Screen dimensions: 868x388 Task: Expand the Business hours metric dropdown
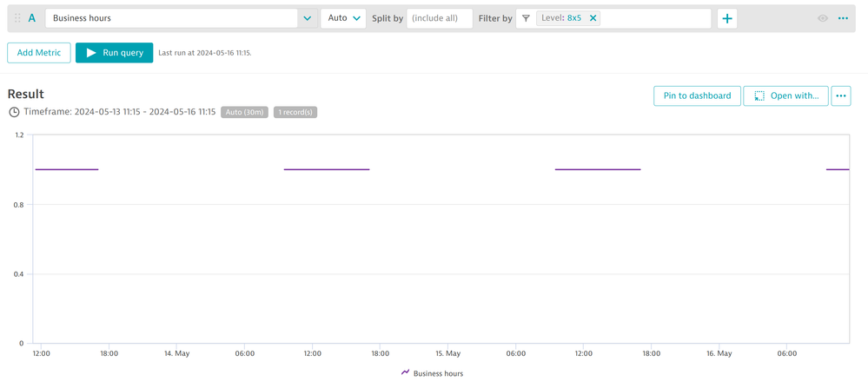[x=307, y=18]
